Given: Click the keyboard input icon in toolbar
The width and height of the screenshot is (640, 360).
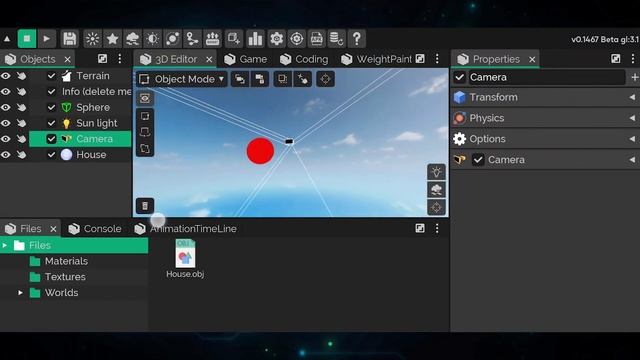Looking at the screenshot, I should [x=213, y=39].
